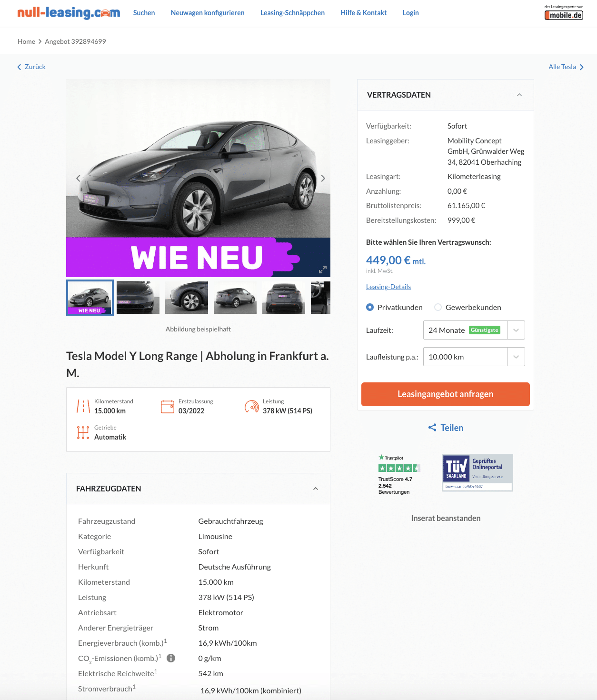Open the Trustpilot rating badge
The width and height of the screenshot is (597, 700).
(399, 474)
